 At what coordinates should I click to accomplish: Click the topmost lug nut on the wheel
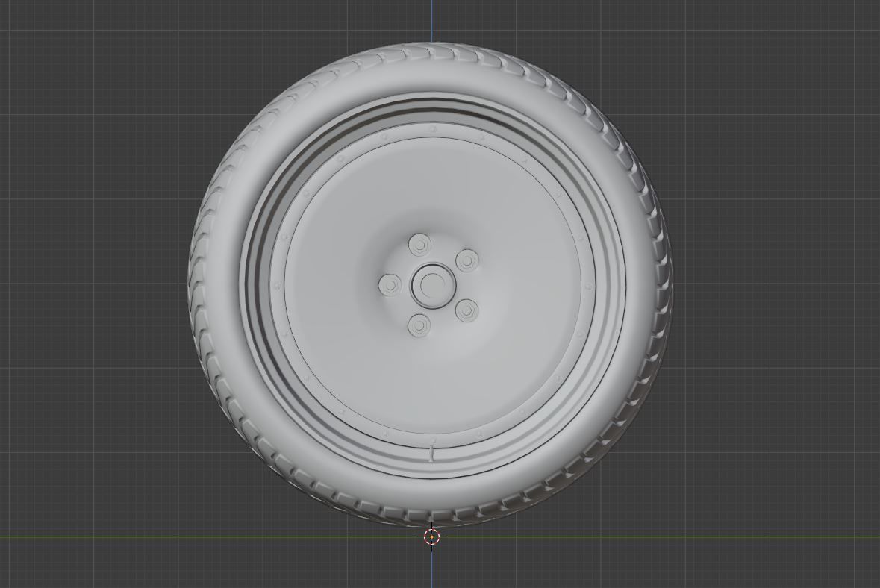(x=419, y=245)
